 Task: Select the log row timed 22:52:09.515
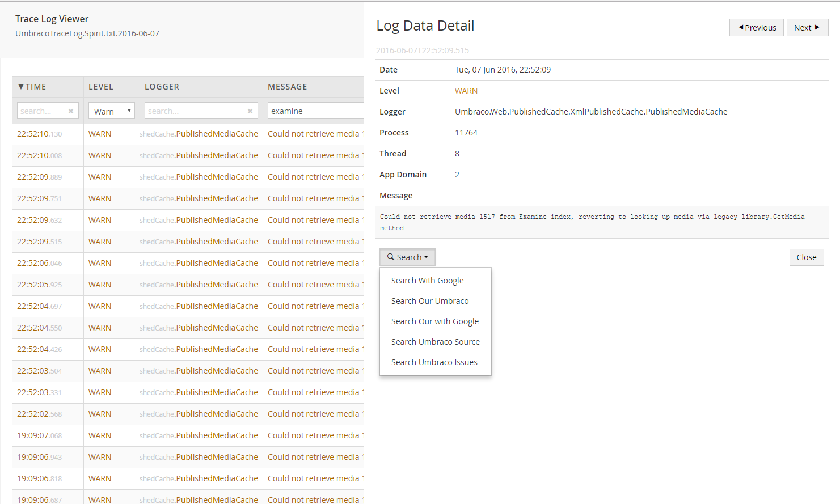(x=188, y=242)
